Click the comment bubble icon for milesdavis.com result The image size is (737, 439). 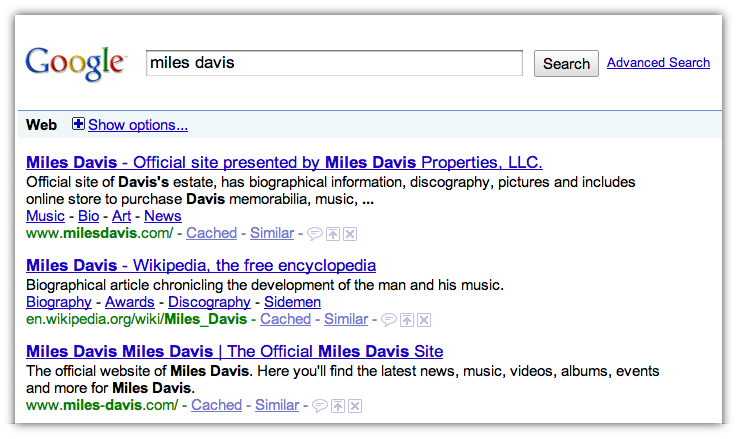314,234
